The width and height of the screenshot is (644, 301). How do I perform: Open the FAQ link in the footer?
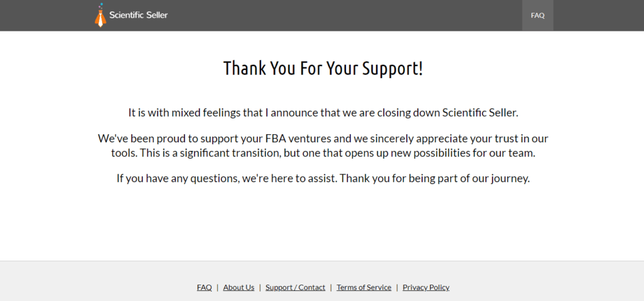pos(204,287)
